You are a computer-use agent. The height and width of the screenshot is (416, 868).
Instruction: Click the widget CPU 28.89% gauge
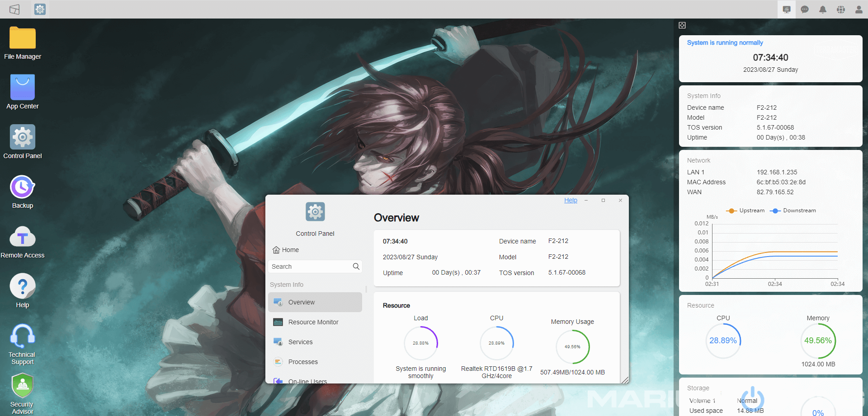coord(723,341)
